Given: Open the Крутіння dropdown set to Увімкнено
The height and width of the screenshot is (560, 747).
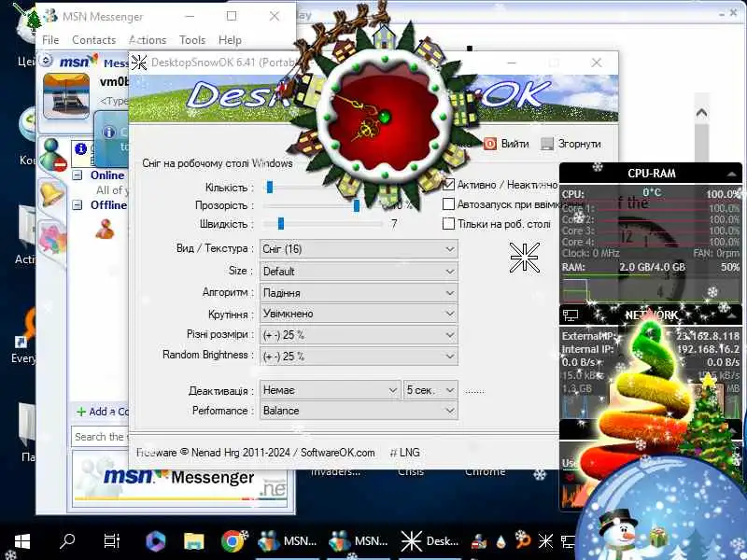Looking at the screenshot, I should (359, 314).
